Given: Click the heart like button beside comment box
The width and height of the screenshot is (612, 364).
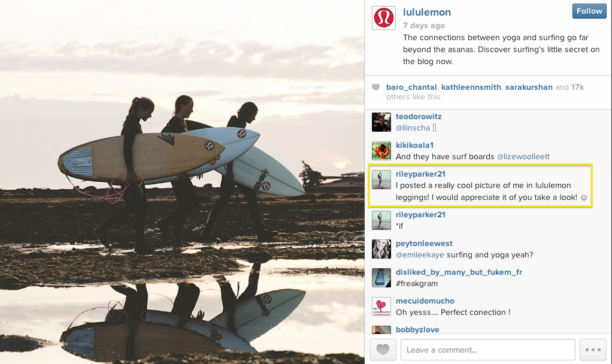Looking at the screenshot, I should click(383, 350).
